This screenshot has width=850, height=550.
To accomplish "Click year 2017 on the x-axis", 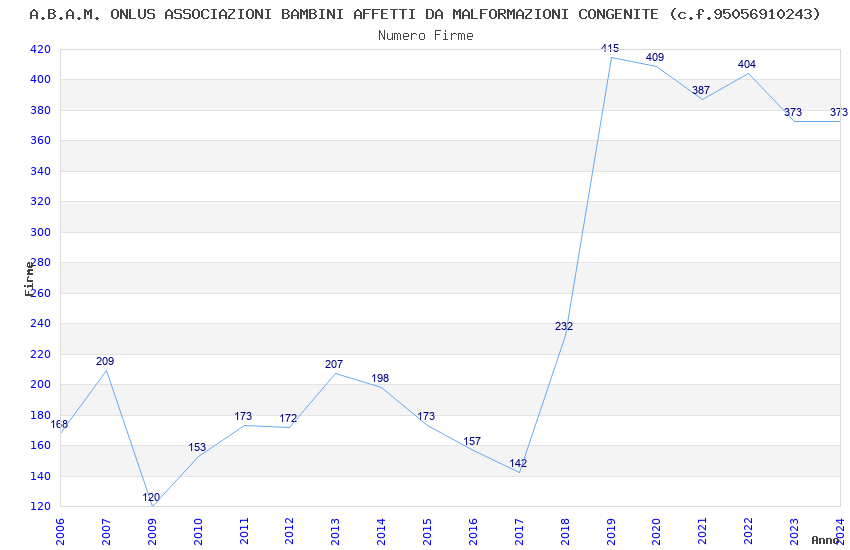I will tap(519, 532).
